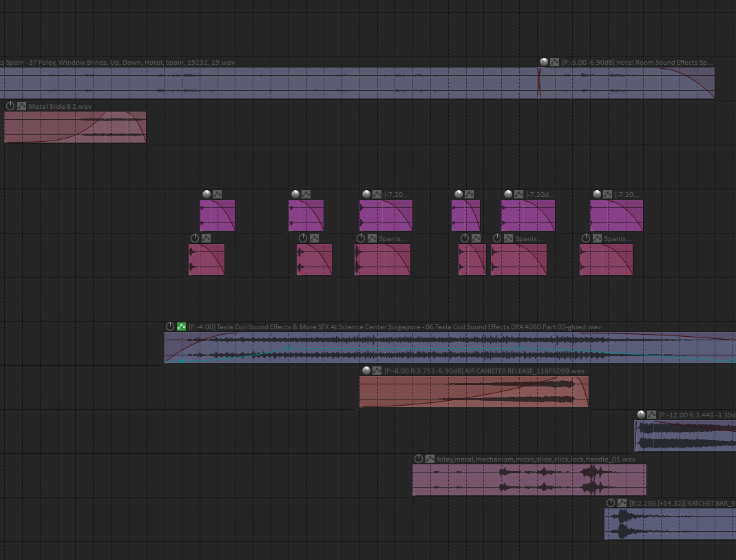The width and height of the screenshot is (736, 560).
Task: Select the RATCHET BAR waveform clip
Action: [671, 524]
